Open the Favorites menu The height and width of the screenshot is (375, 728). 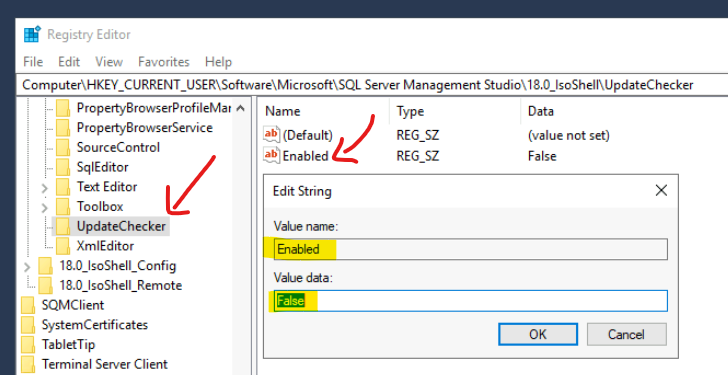pos(164,62)
